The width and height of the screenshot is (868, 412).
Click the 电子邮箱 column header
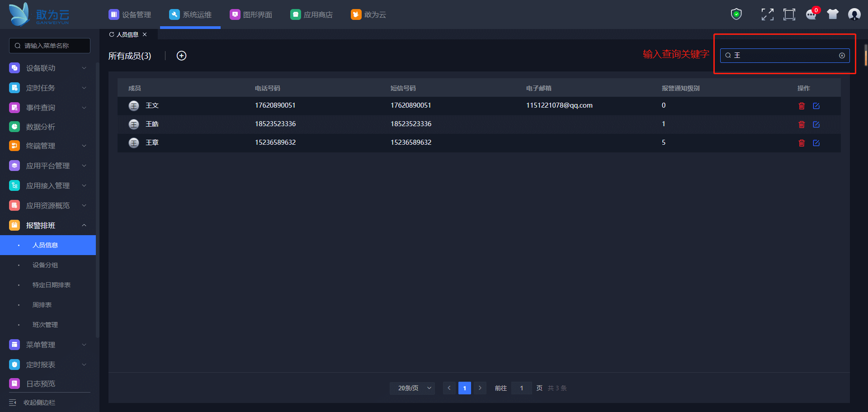click(539, 88)
